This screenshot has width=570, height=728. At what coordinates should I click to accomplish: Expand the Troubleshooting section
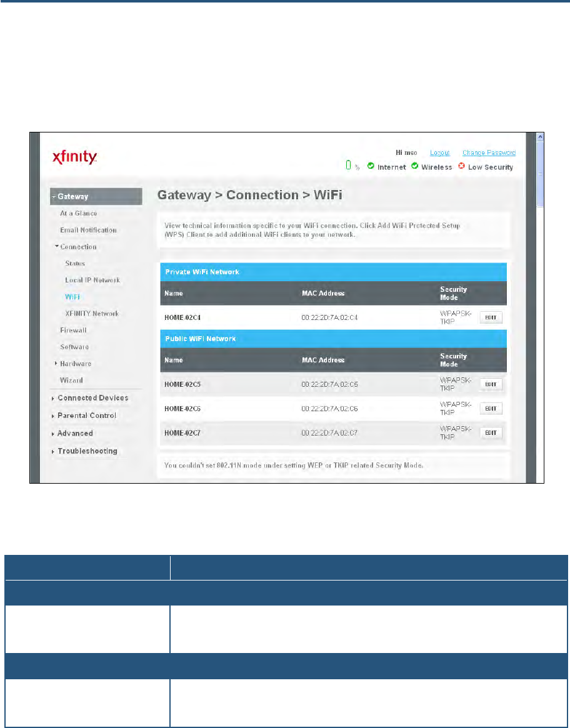coord(84,451)
